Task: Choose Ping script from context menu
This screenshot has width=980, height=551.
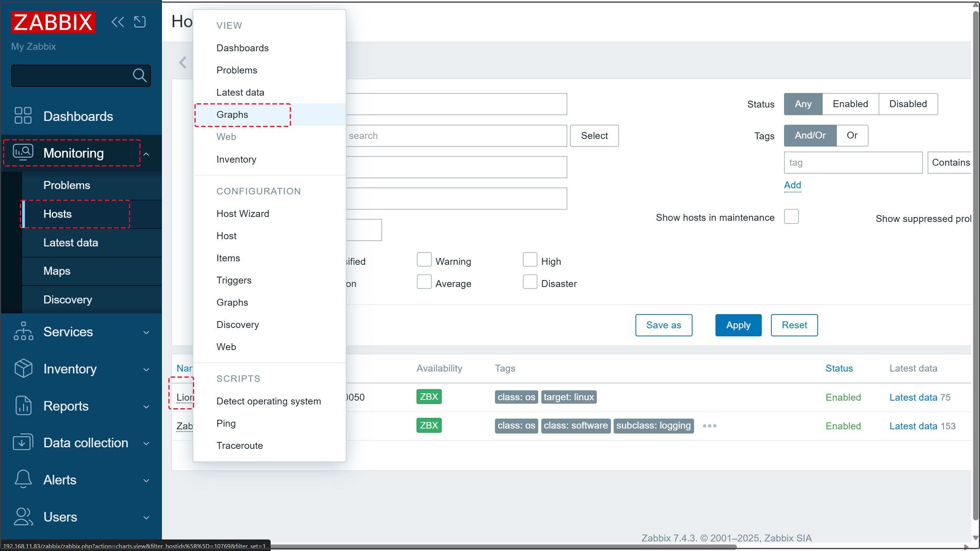Action: pyautogui.click(x=226, y=423)
